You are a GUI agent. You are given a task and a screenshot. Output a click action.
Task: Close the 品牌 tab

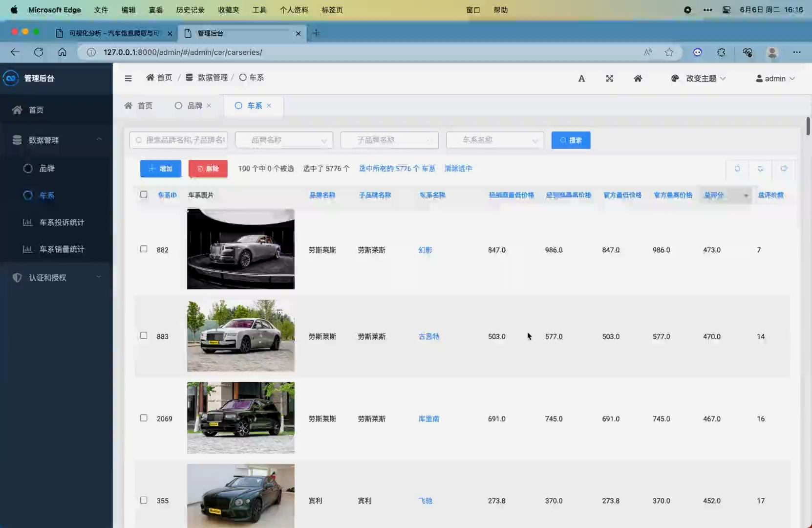[x=209, y=106]
